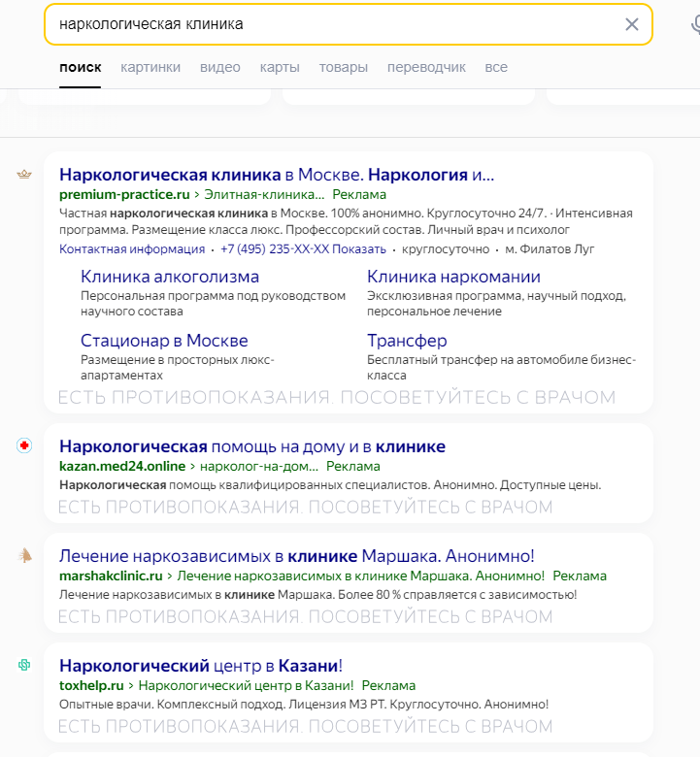Go to the карты tab
Image resolution: width=700 pixels, height=757 pixels.
280,67
